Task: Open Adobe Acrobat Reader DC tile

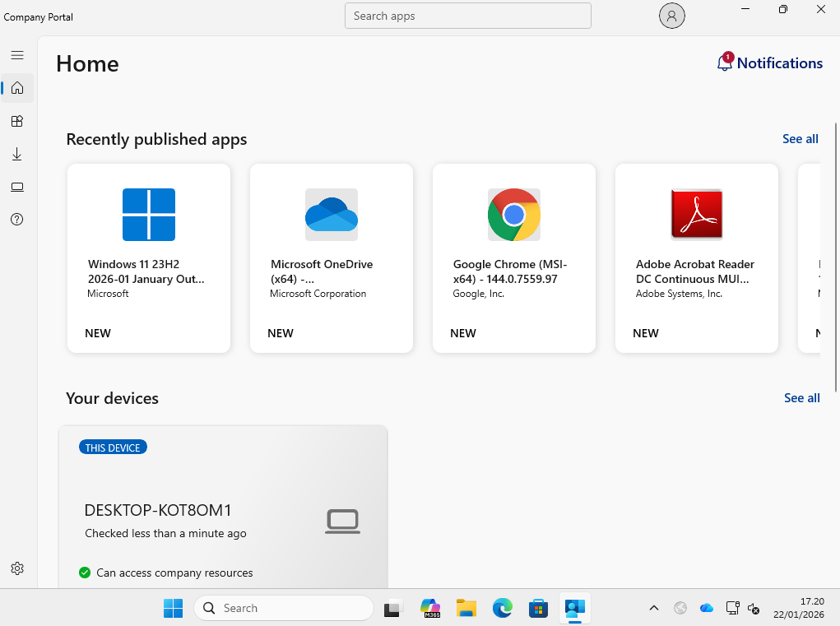Action: coord(697,257)
